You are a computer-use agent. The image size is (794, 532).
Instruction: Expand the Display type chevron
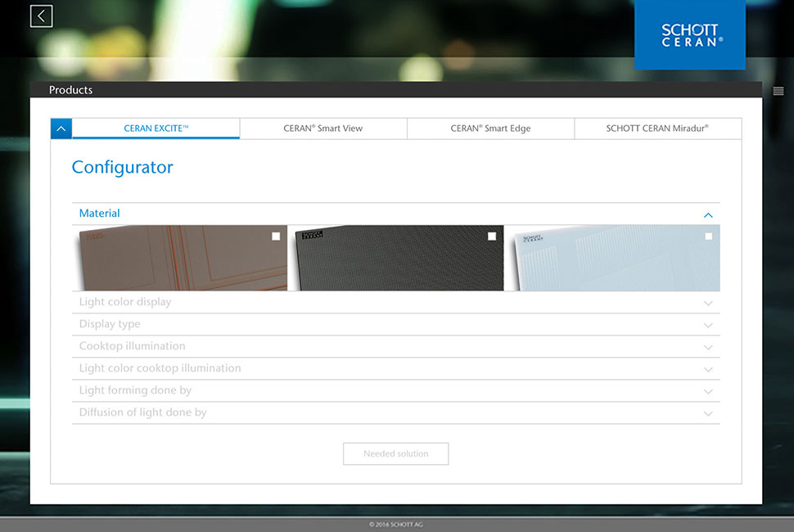[708, 326]
